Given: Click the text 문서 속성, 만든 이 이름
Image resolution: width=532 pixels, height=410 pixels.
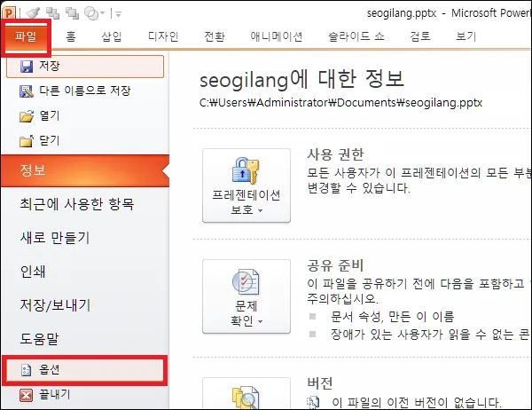Looking at the screenshot, I should tap(393, 317).
